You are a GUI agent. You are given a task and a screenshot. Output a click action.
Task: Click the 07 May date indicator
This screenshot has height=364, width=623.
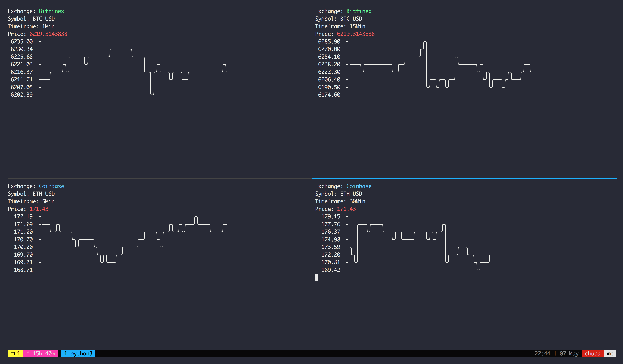[x=569, y=353]
